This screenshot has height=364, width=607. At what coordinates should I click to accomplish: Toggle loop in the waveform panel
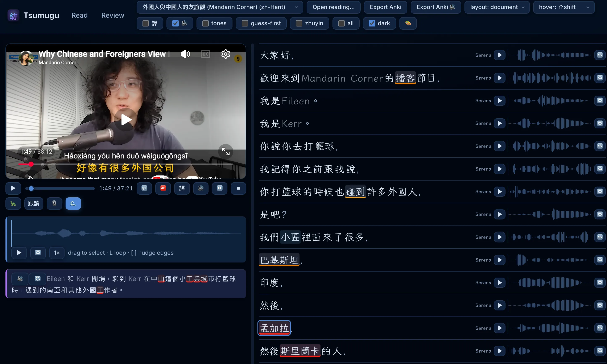[x=38, y=253]
